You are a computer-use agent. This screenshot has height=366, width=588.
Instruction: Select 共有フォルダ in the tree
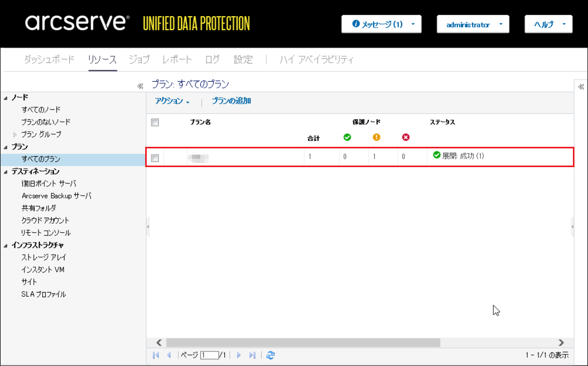click(x=39, y=208)
